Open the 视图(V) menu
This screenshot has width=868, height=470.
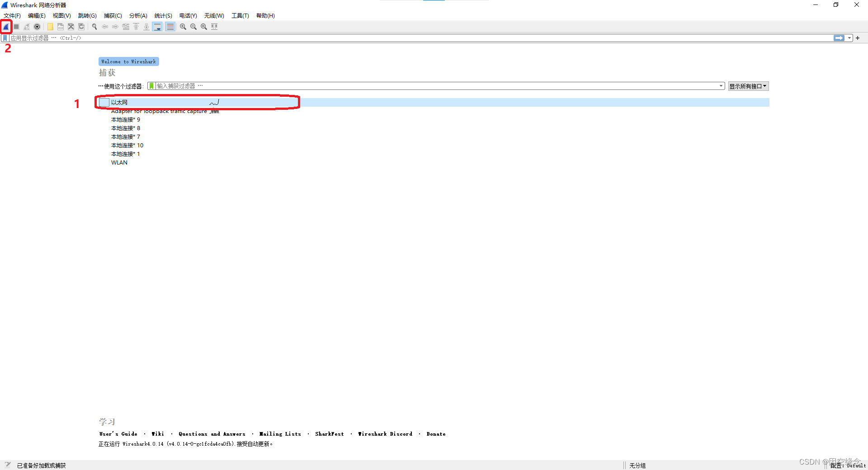[x=61, y=15]
